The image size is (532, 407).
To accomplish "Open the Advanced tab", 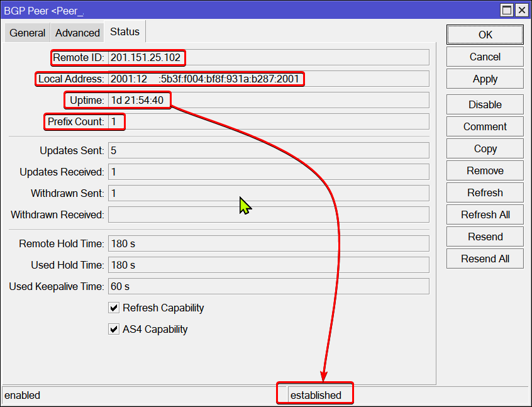I will coord(77,33).
